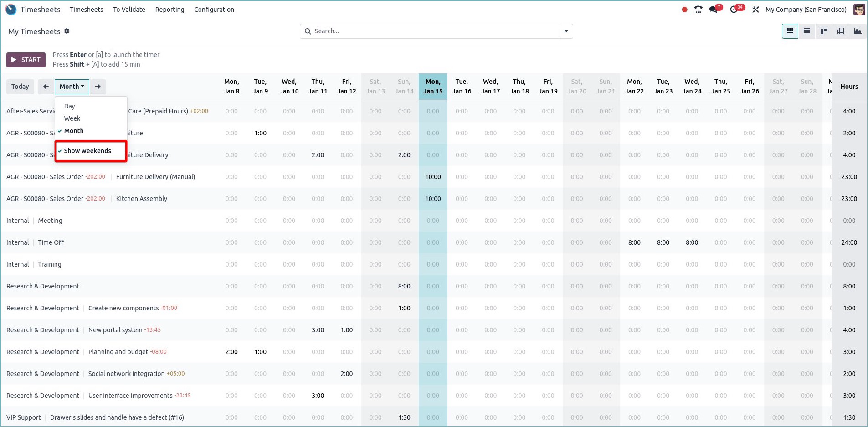Open the activities clock with 34 notifications
868x427 pixels.
(734, 9)
